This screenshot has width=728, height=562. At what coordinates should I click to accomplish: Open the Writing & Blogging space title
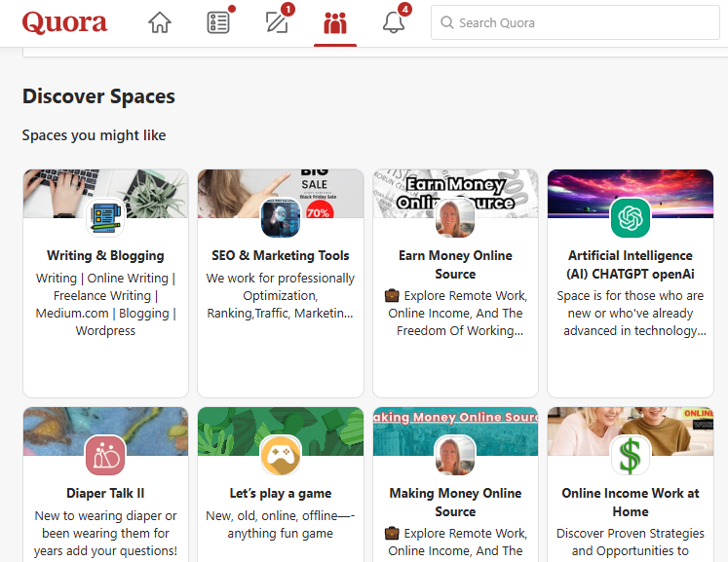[105, 255]
